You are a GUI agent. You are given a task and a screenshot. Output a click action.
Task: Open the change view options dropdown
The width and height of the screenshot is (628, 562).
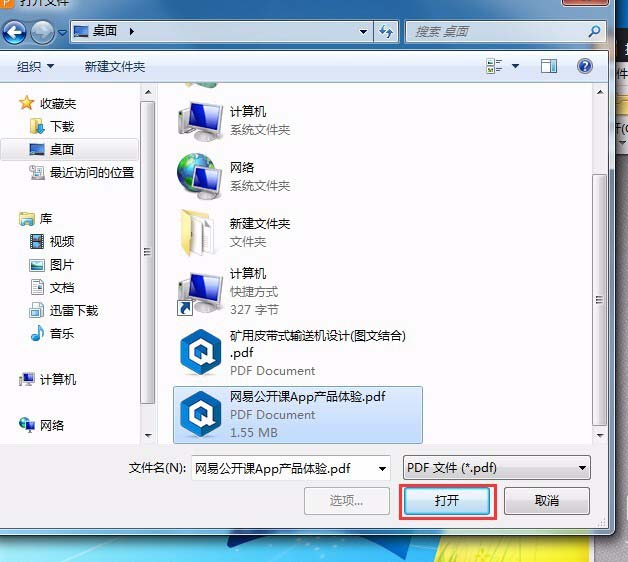(516, 66)
